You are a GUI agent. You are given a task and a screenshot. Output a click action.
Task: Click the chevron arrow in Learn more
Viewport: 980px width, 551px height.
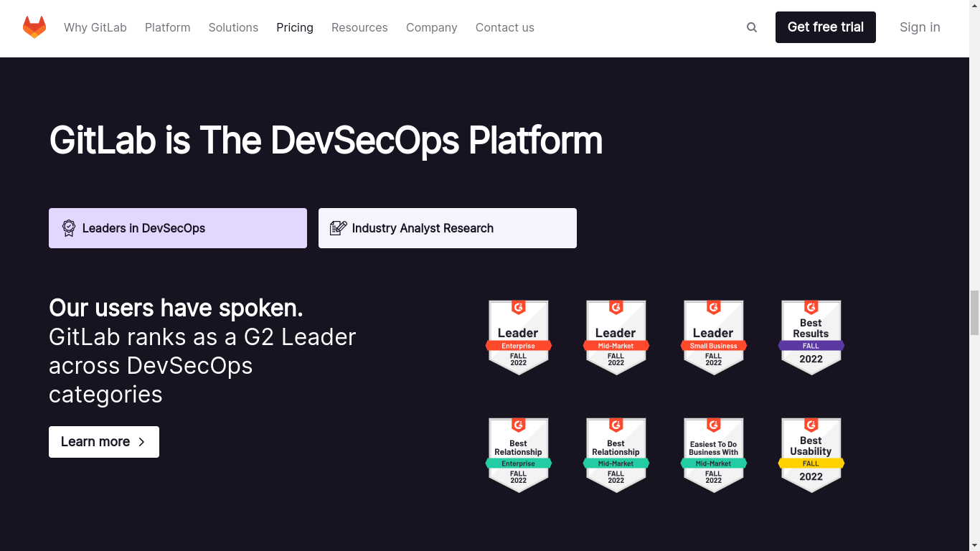coord(141,442)
